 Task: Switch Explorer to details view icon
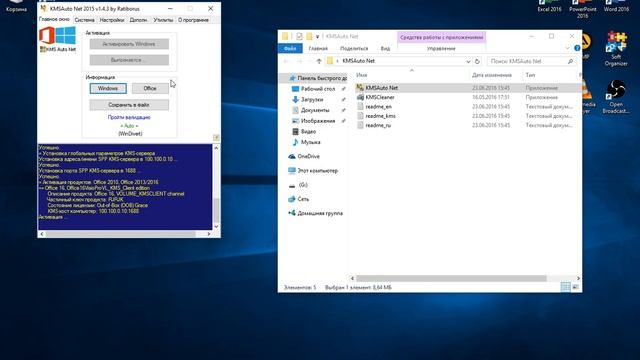pos(566,287)
